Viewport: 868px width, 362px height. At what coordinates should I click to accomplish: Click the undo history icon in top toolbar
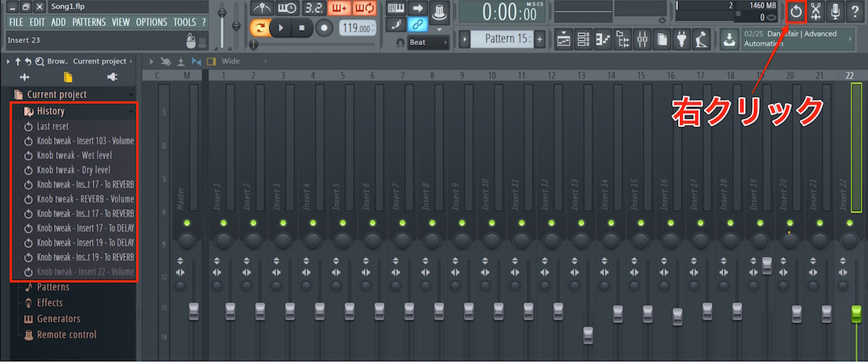coord(796,11)
